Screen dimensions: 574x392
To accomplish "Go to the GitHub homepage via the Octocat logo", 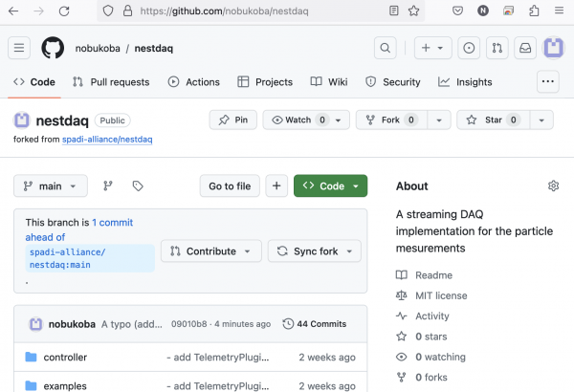I will coord(53,48).
